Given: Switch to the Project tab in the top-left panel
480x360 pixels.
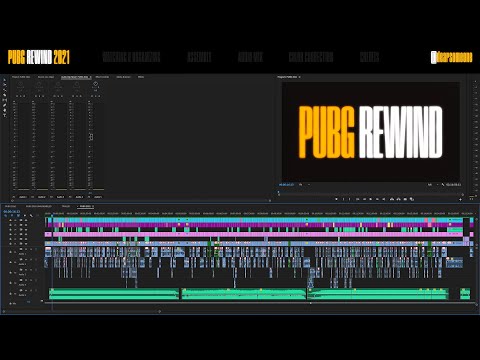Looking at the screenshot, I should coord(21,77).
